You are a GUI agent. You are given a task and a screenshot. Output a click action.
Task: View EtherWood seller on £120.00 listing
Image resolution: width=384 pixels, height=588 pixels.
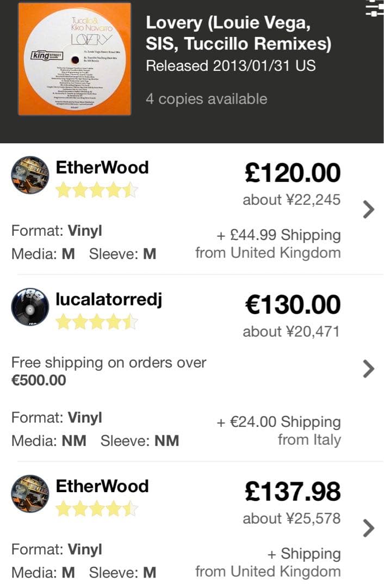click(x=102, y=167)
